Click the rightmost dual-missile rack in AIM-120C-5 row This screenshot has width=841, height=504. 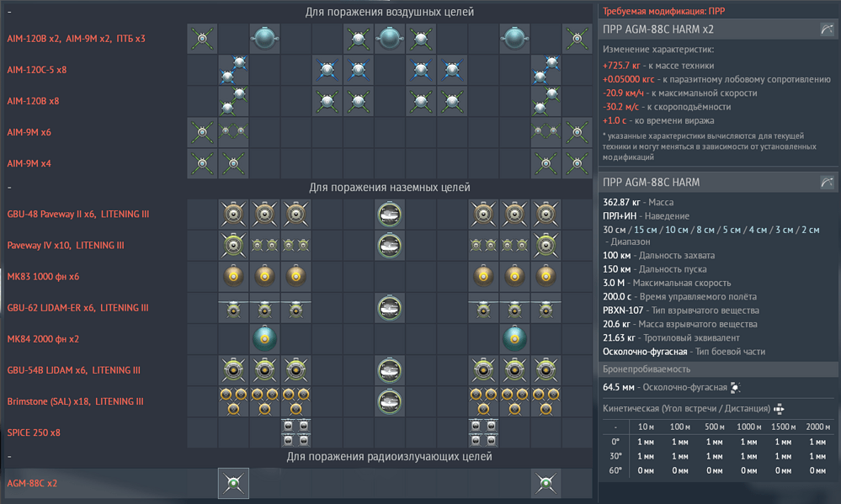point(546,70)
